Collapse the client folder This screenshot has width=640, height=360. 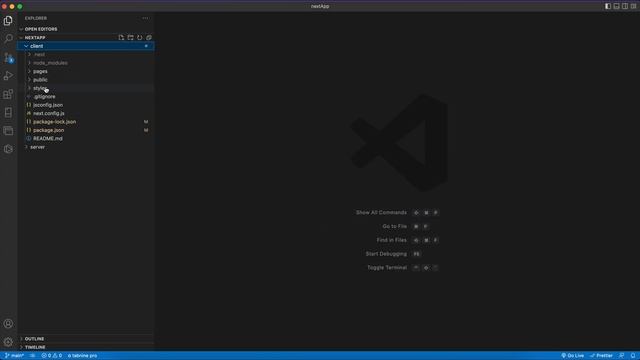(86, 46)
